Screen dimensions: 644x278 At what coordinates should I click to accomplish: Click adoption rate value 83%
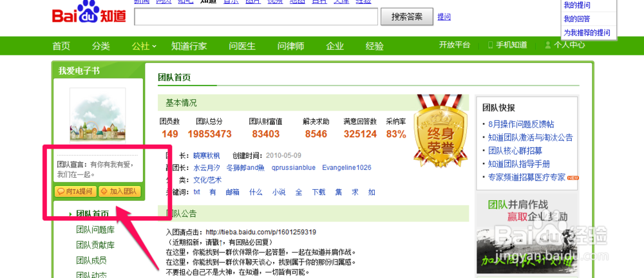tap(396, 134)
